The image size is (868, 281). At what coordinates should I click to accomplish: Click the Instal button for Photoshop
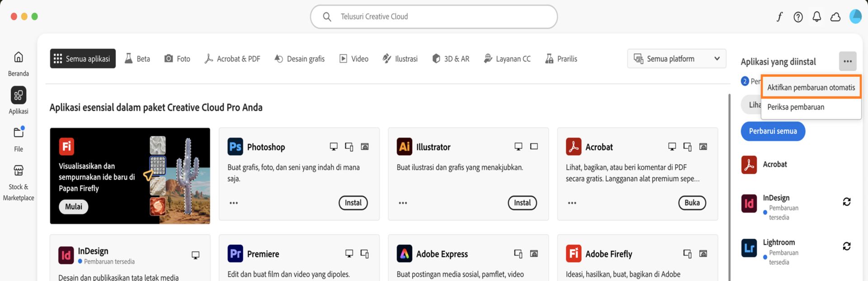pos(353,203)
